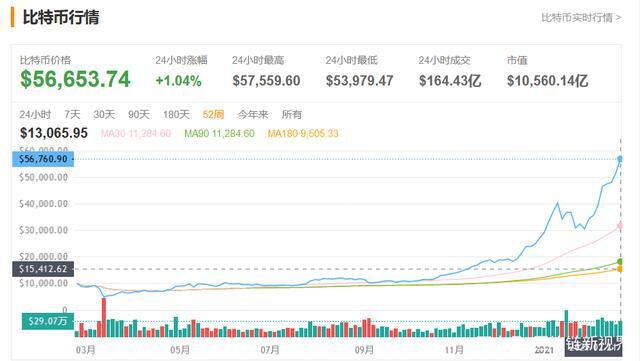640x361 pixels.
Task: Click the orange MA180 endpoint dot
Action: (x=620, y=269)
